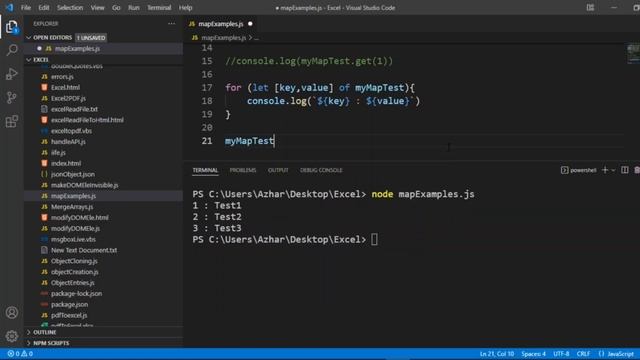Open excelReadFileToHtml.html in file tree
Viewport: 640px width, 360px height.
coord(87,120)
